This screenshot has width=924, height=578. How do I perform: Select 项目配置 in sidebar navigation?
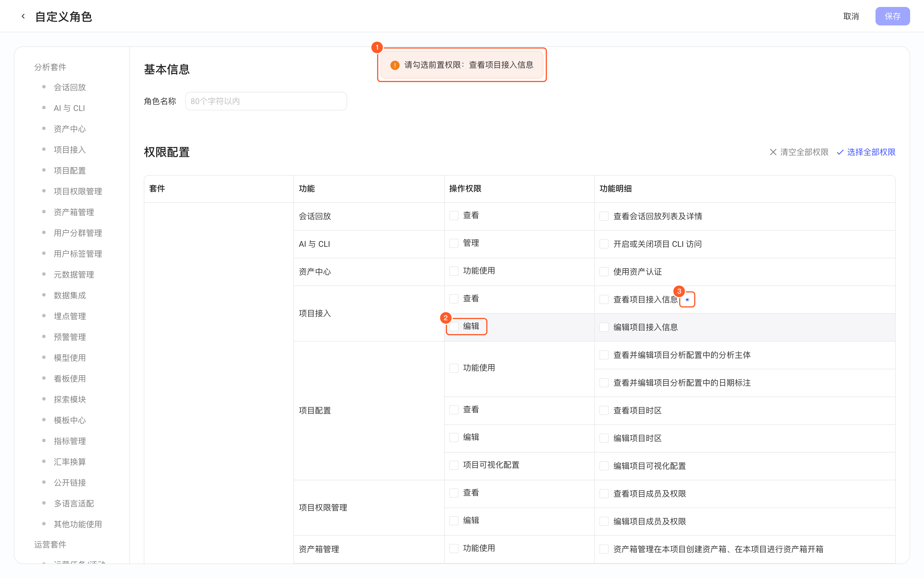point(70,171)
